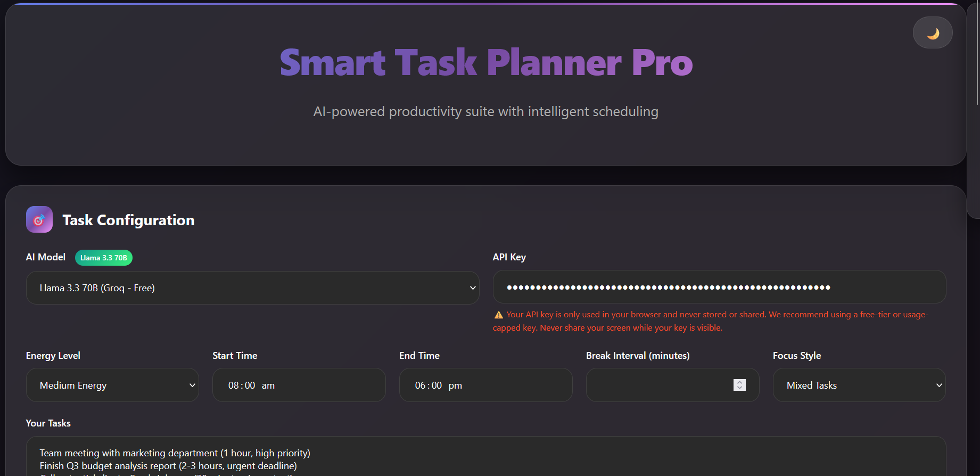
Task: Select the Start Time hour field
Action: pyautogui.click(x=233, y=385)
